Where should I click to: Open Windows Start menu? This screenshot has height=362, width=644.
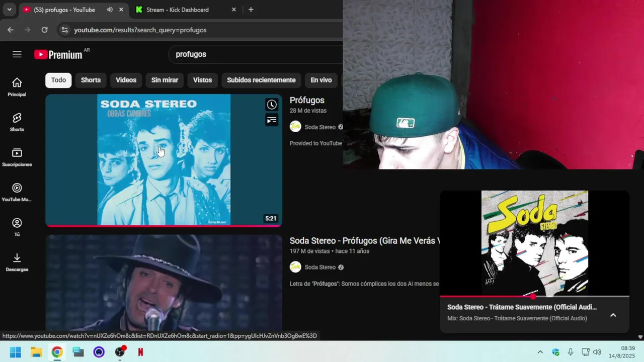coord(16,352)
